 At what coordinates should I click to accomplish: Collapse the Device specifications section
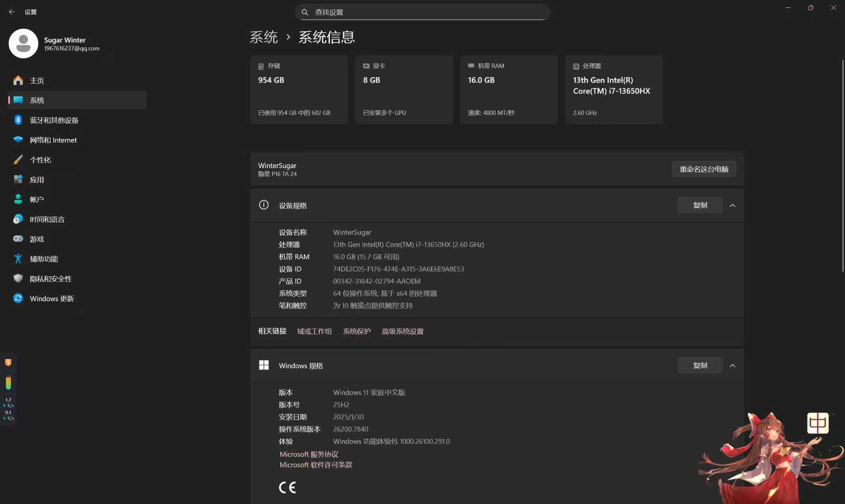click(732, 206)
